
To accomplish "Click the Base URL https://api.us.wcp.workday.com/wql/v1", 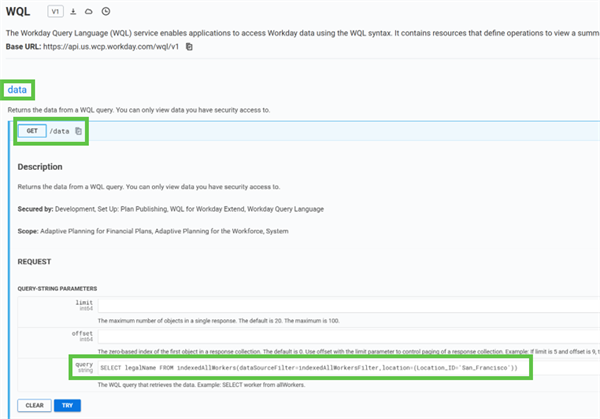I will [111, 47].
